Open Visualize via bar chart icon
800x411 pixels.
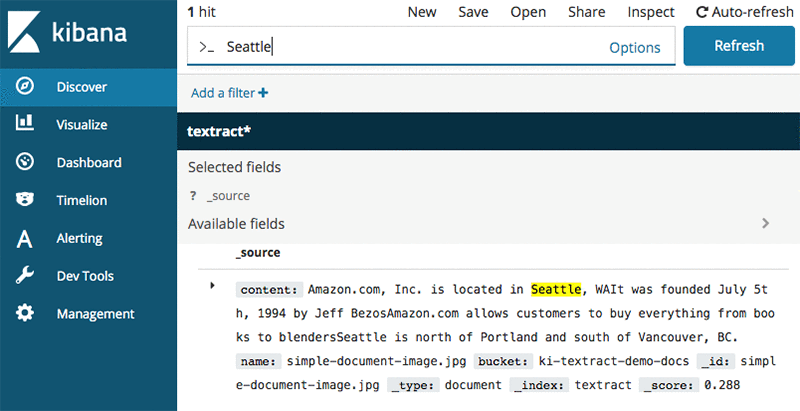click(24, 122)
